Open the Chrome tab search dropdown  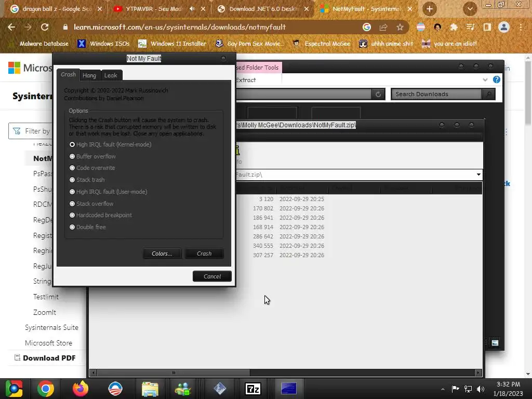coord(470,9)
